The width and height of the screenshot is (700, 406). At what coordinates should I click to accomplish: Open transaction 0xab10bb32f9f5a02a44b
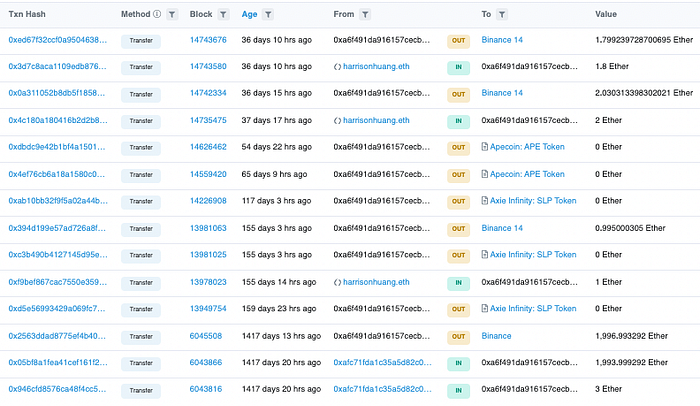(x=58, y=201)
